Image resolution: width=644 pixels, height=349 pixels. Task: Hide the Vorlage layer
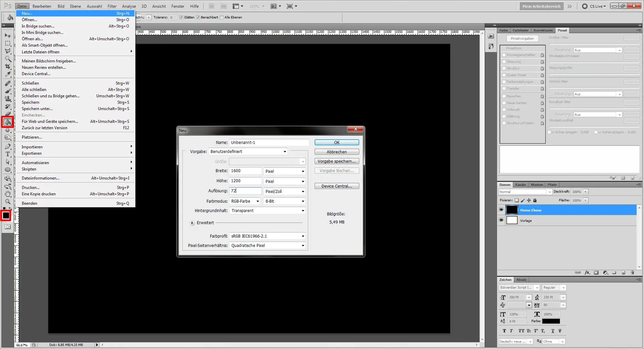[501, 220]
